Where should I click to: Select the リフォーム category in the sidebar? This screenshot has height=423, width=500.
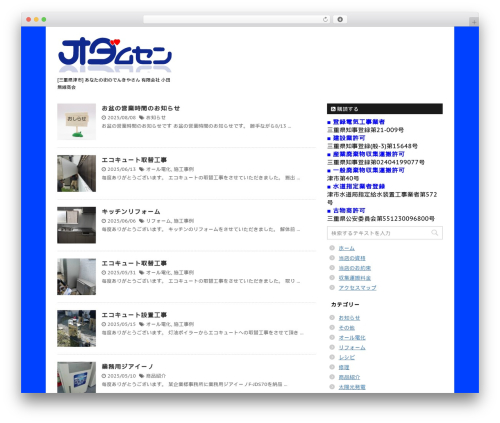352,347
